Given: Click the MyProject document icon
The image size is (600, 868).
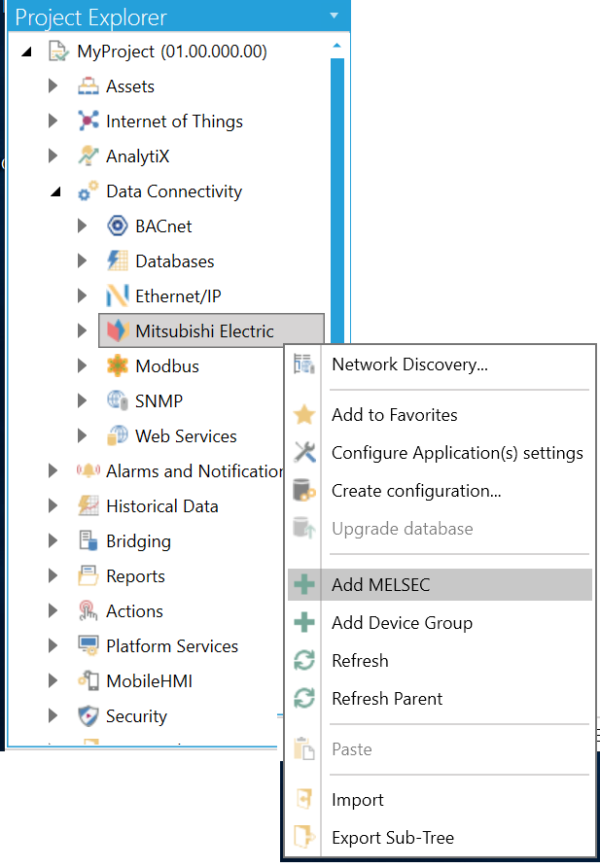Looking at the screenshot, I should [58, 52].
